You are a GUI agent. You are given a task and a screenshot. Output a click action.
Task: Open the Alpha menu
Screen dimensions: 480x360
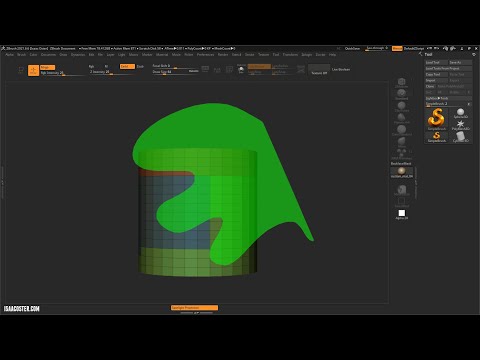(x=10, y=54)
